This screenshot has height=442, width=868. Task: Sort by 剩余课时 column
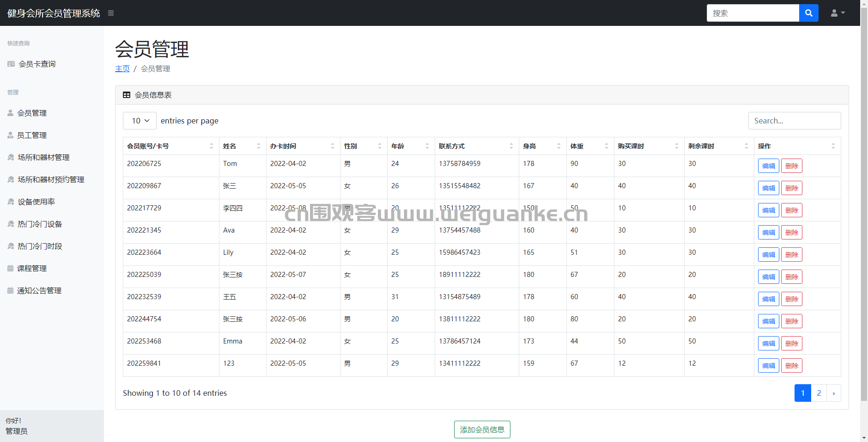point(719,146)
